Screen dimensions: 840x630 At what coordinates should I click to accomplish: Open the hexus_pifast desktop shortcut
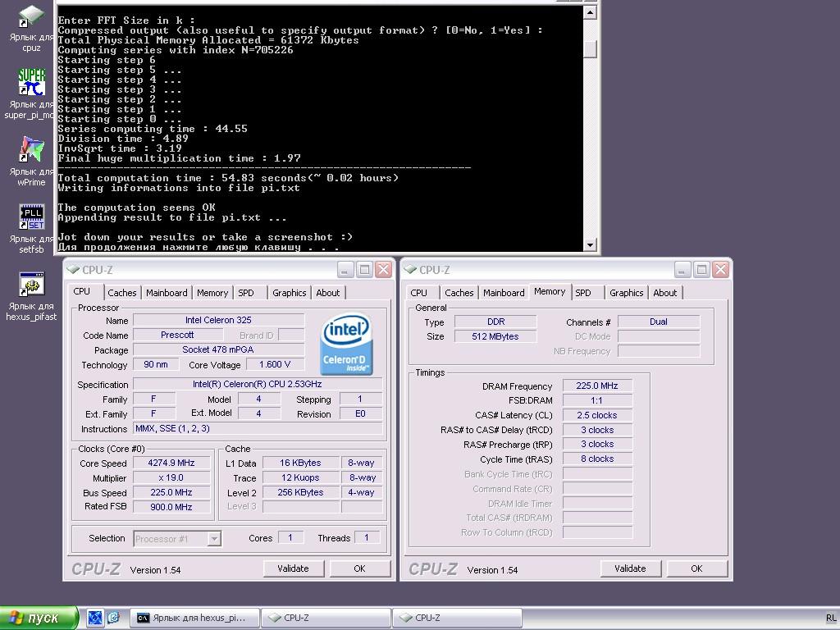(31, 295)
